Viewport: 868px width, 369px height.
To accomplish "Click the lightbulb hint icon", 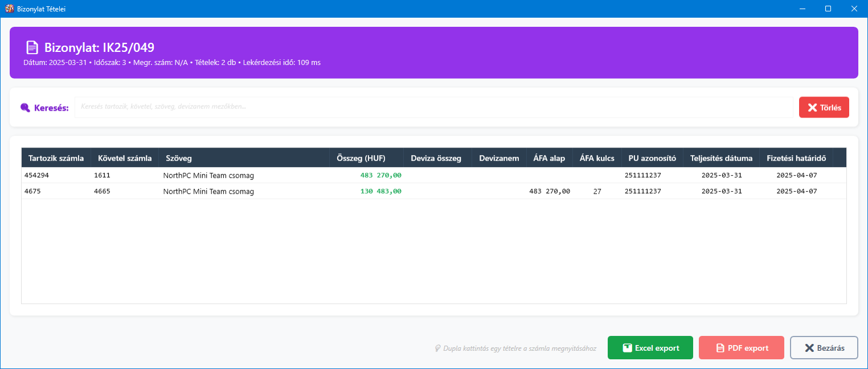I will [x=437, y=348].
